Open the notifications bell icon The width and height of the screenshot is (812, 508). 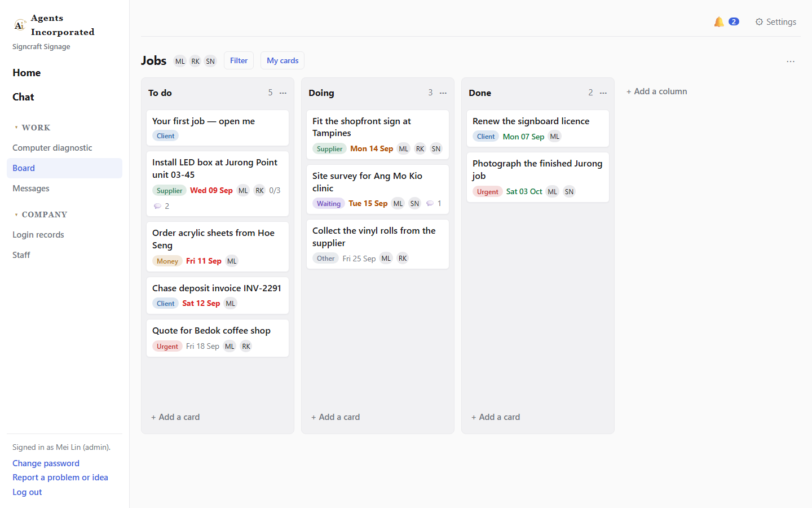[719, 22]
